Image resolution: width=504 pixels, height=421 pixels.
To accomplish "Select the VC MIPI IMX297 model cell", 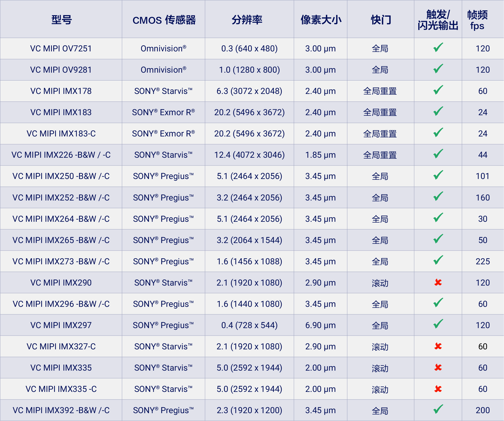I will coord(61,325).
